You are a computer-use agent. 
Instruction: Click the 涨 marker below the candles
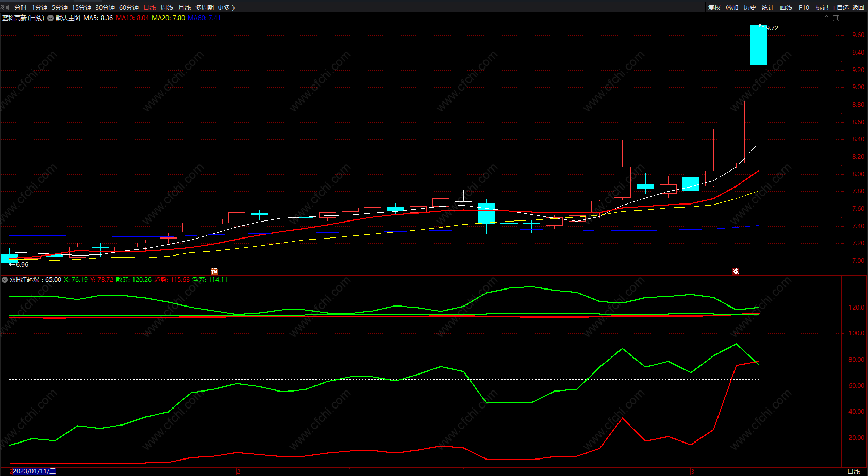[736, 271]
